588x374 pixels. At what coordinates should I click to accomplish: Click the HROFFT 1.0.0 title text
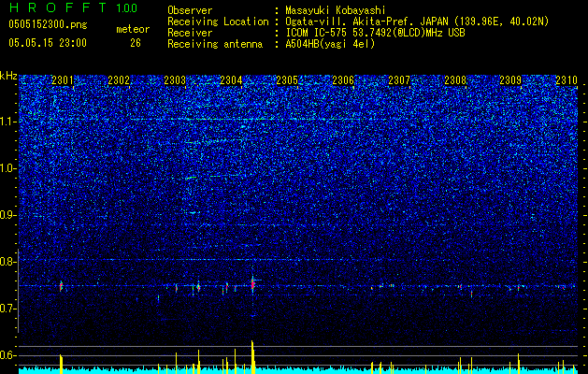73,7
